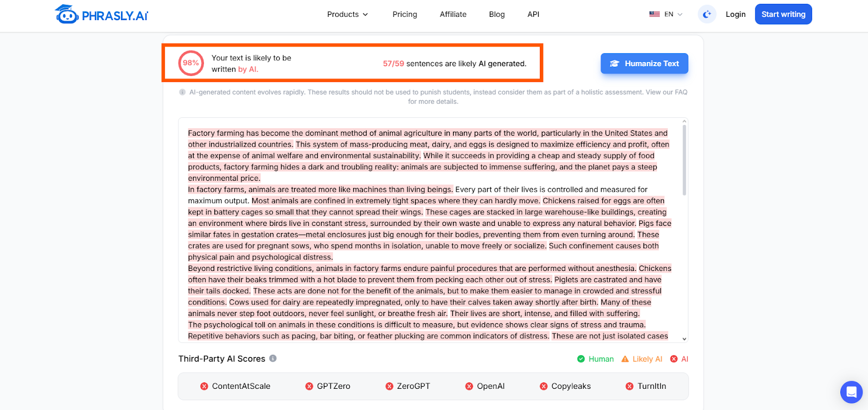Click the Phrasly.AI logo

point(101,15)
